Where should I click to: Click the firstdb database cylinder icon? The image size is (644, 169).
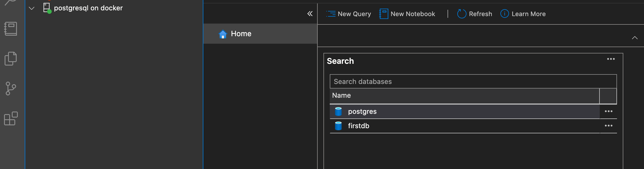click(338, 126)
